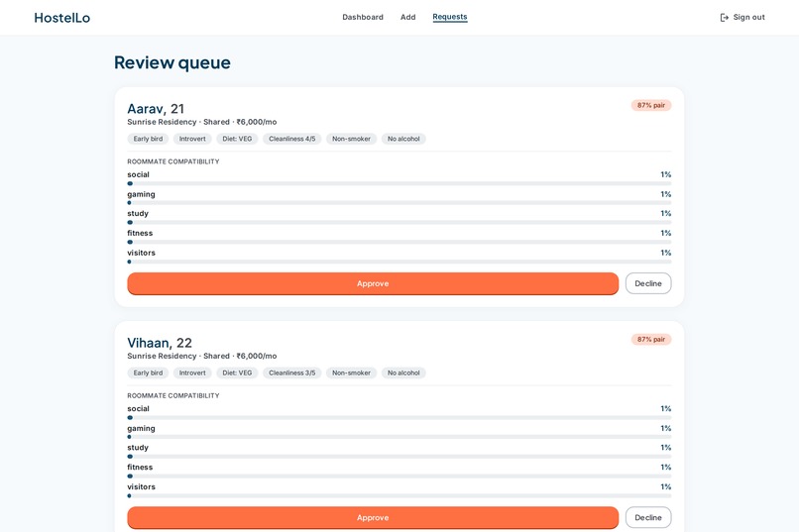Click Aarav's visitors compatibility bar
799x532 pixels.
point(399,262)
